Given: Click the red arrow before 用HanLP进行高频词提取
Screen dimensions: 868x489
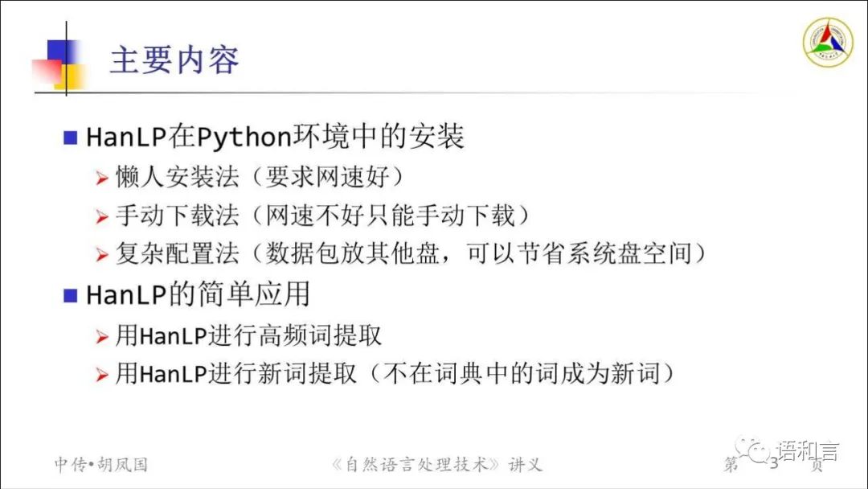Looking at the screenshot, I should (x=102, y=336).
